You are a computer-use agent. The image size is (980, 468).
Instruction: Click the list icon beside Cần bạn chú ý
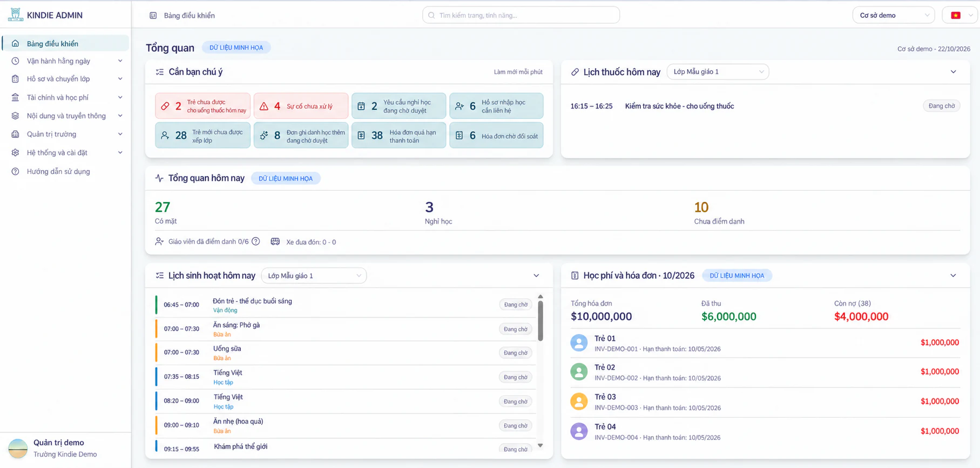click(160, 72)
